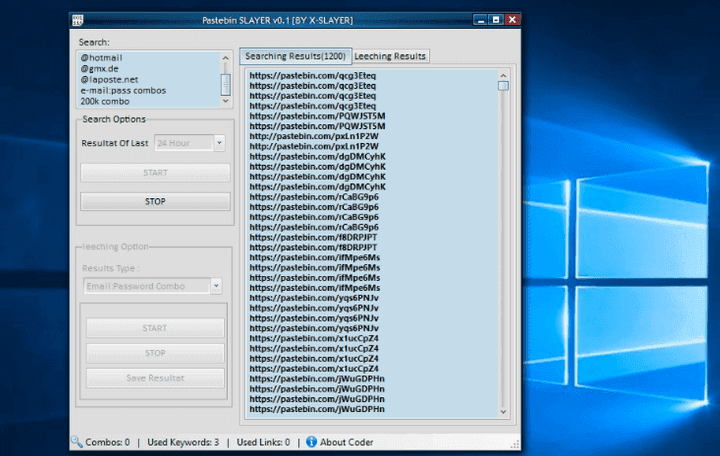Click the magnifier icon beside Combos
This screenshot has height=456, width=720.
point(77,442)
